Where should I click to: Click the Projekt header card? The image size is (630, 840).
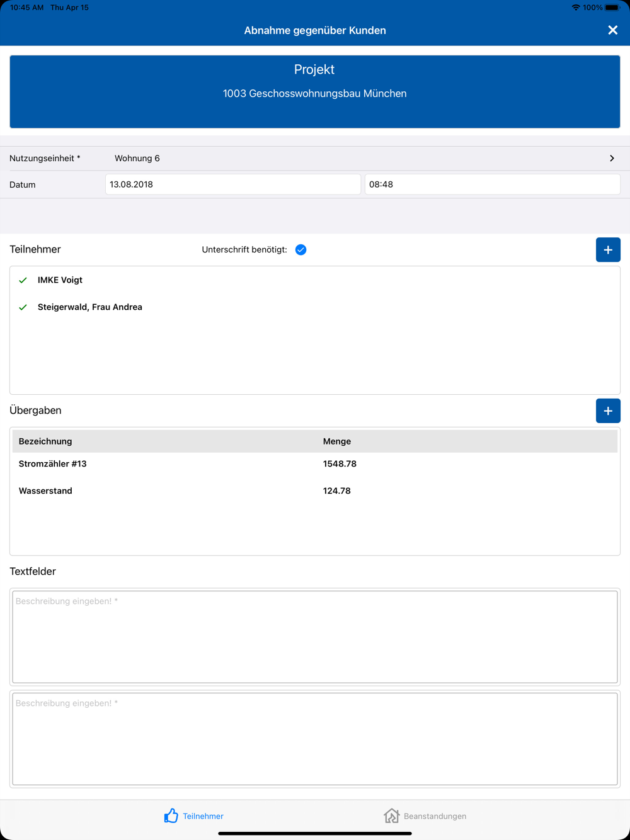[x=315, y=92]
